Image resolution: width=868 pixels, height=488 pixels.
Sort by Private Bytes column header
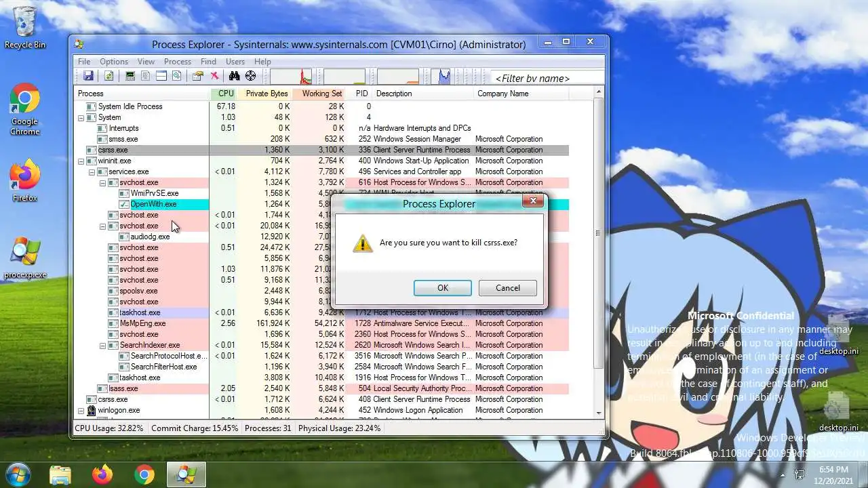265,94
